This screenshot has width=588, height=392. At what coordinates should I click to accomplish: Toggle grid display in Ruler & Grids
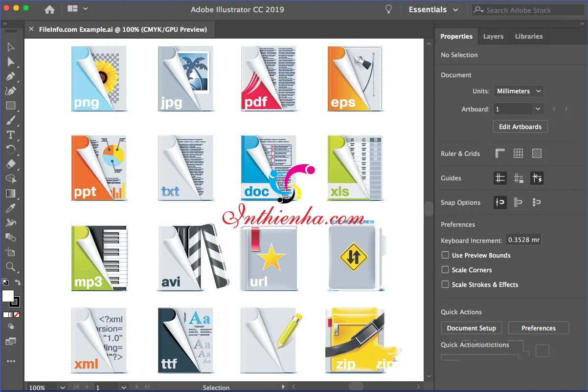point(519,153)
